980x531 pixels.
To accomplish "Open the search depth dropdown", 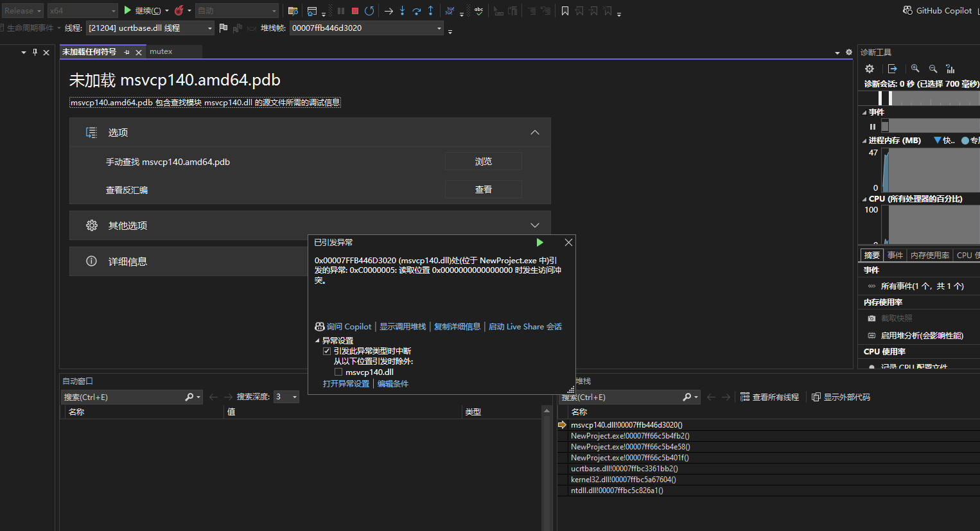I will (x=286, y=397).
